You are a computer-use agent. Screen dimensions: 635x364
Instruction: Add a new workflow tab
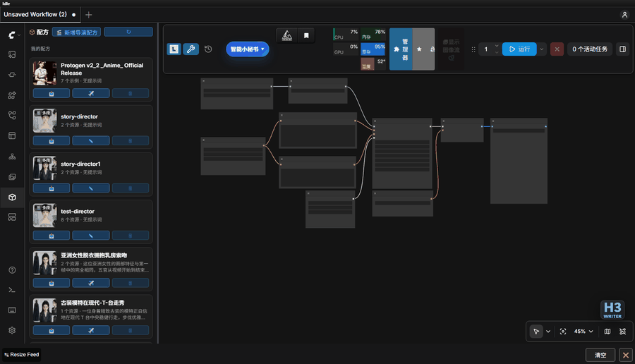point(89,15)
